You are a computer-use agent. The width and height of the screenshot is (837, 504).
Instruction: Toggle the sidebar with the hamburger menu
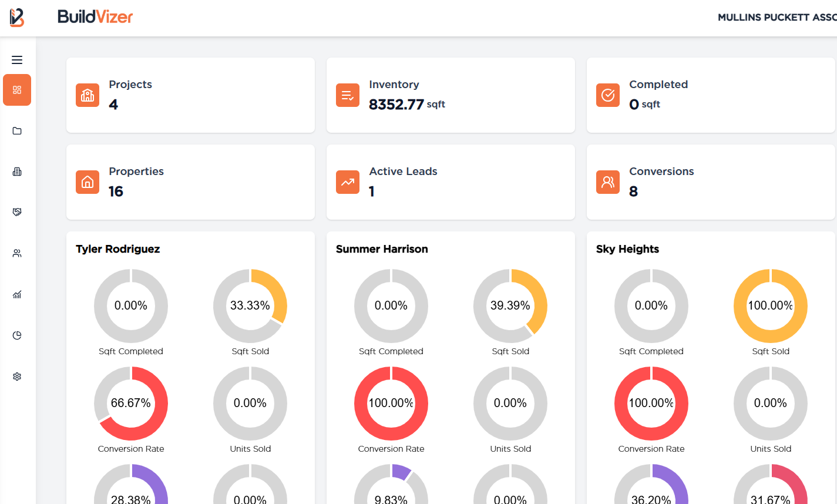[x=16, y=59]
